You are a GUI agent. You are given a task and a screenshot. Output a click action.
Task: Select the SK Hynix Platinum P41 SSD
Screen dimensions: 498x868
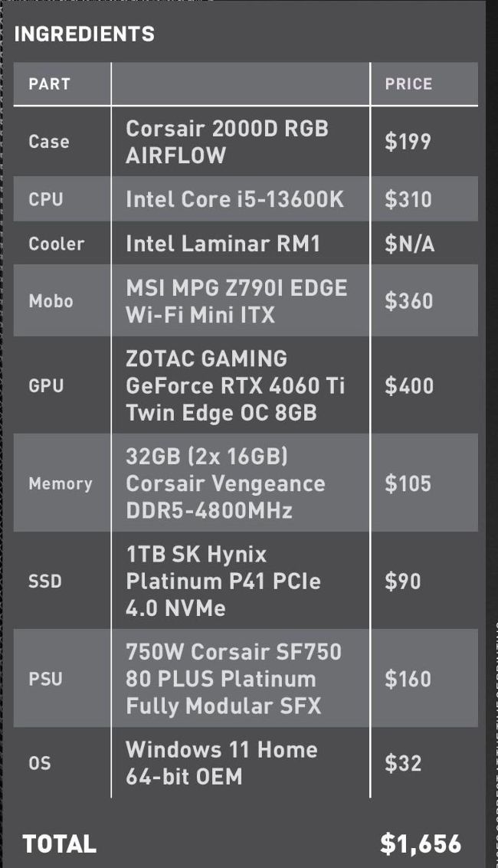223,581
